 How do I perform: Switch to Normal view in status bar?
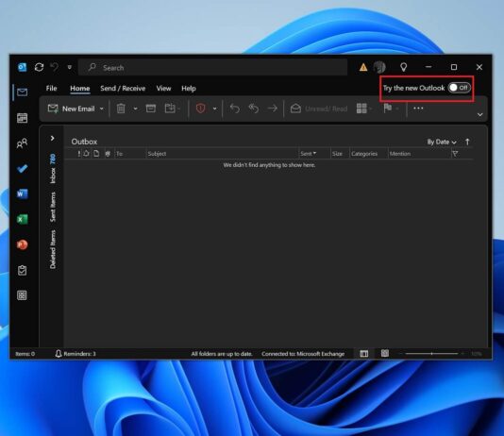[x=364, y=354]
